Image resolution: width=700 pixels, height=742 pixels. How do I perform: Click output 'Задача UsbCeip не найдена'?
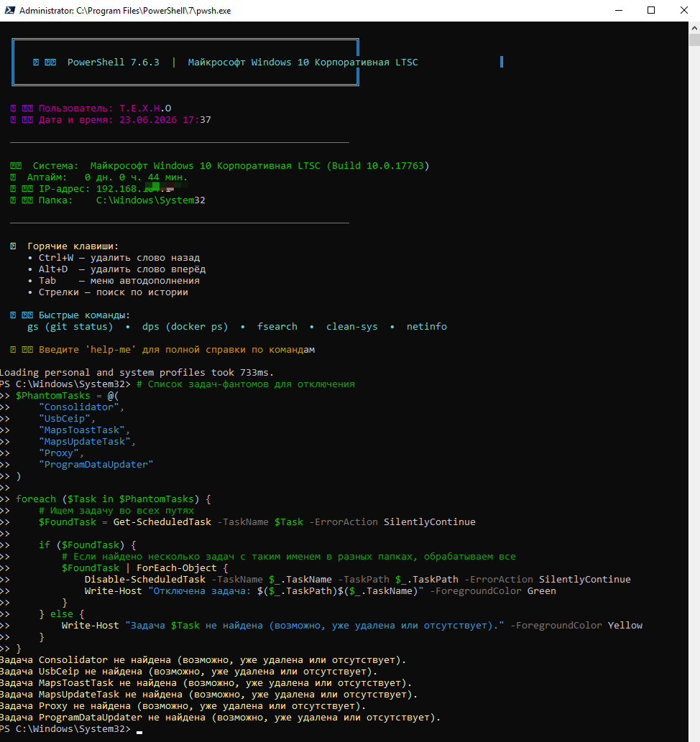pyautogui.click(x=71, y=672)
